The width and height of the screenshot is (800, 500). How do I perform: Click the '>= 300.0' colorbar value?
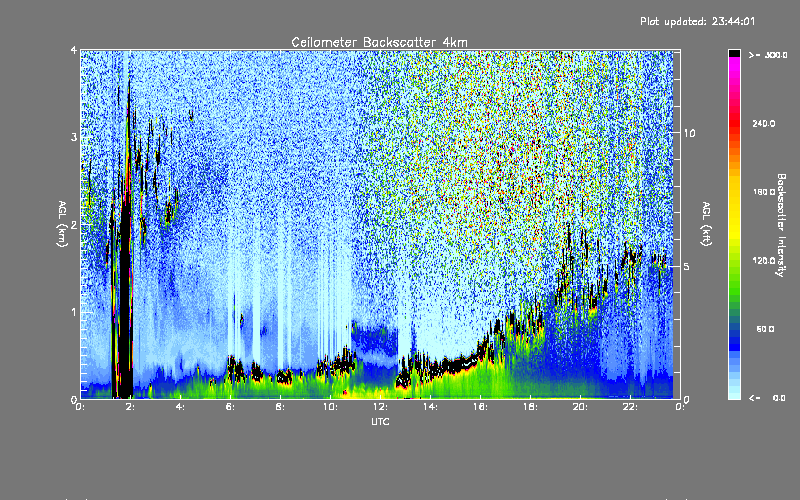(768, 55)
